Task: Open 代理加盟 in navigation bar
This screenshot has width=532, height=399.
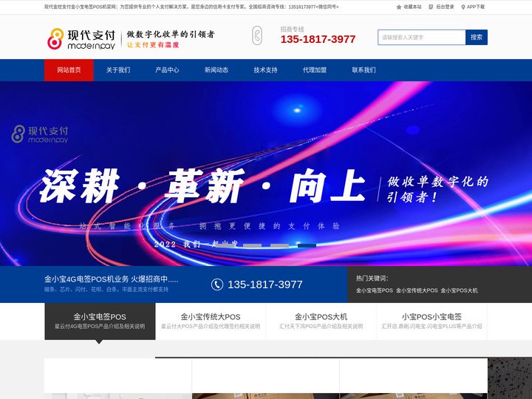Action: point(315,70)
